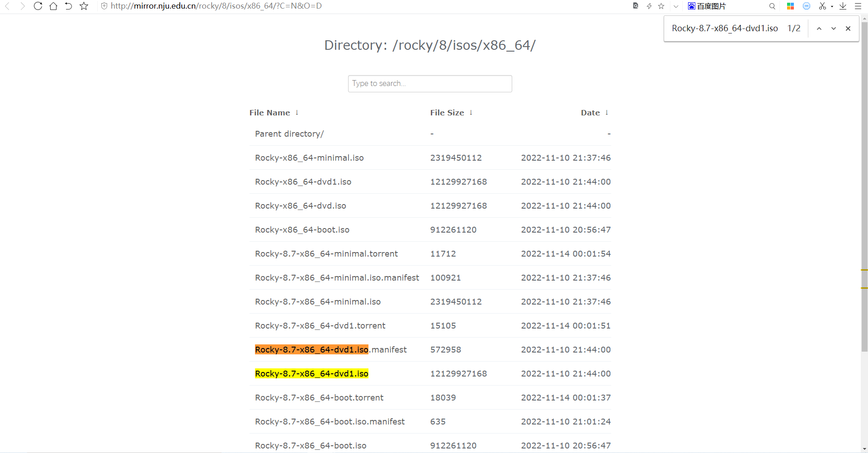Click the page scrollbar down arrow
This screenshot has width=868, height=453.
(864, 449)
